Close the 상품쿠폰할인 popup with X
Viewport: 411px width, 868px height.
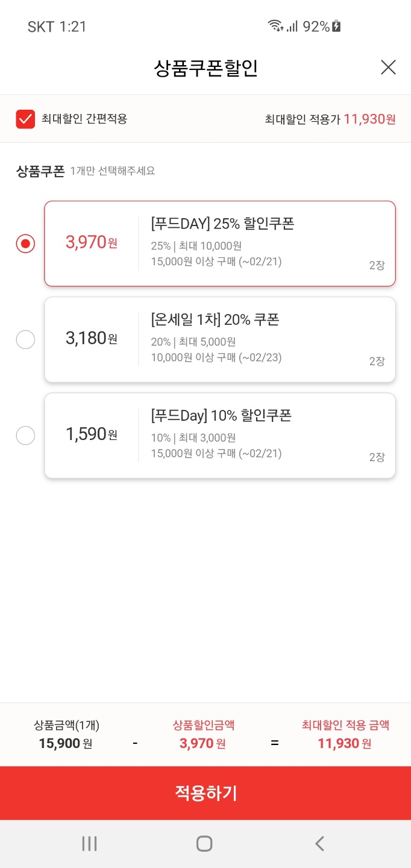(388, 68)
